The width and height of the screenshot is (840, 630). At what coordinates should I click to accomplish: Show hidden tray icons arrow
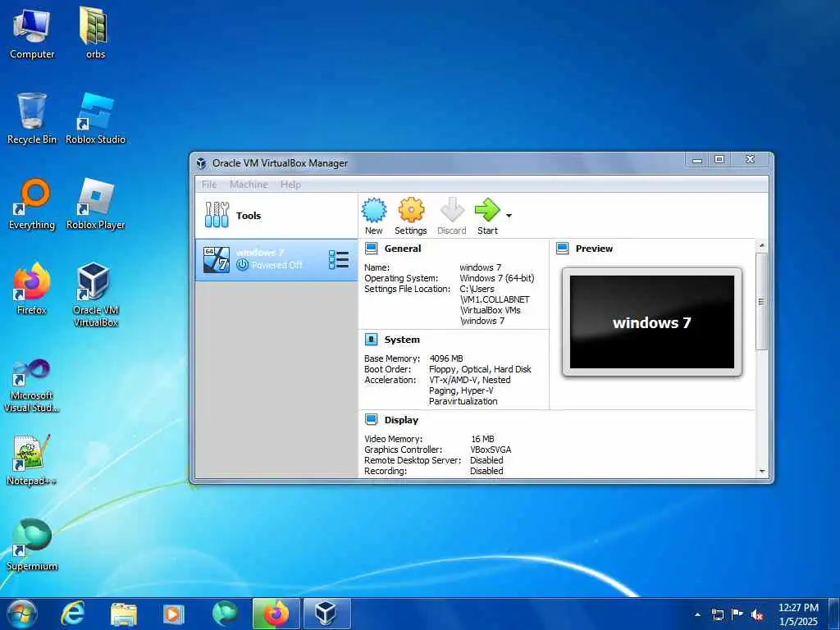point(697,614)
